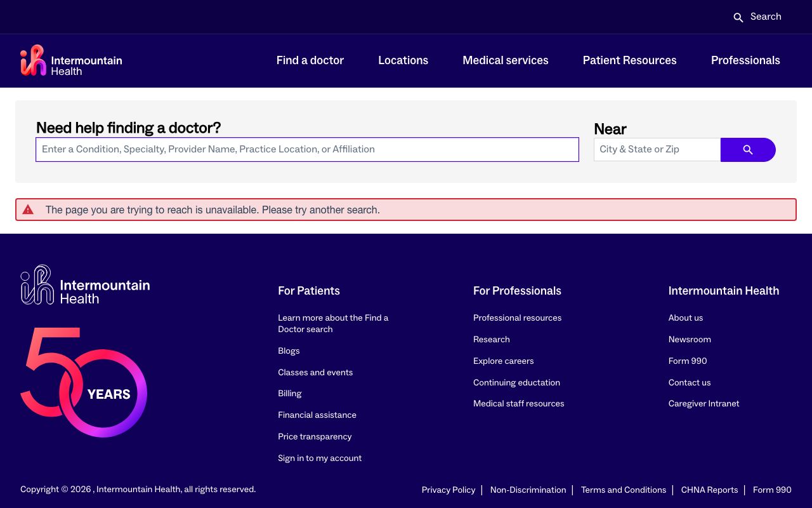Click the white footer Intermountain Health logo

click(x=85, y=285)
